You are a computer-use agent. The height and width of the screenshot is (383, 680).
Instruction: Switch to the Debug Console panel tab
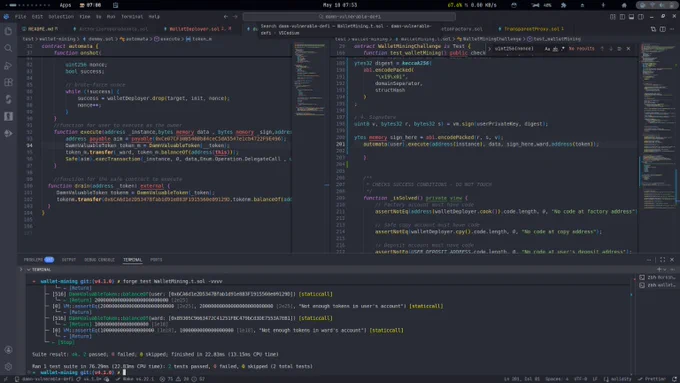[x=99, y=260]
